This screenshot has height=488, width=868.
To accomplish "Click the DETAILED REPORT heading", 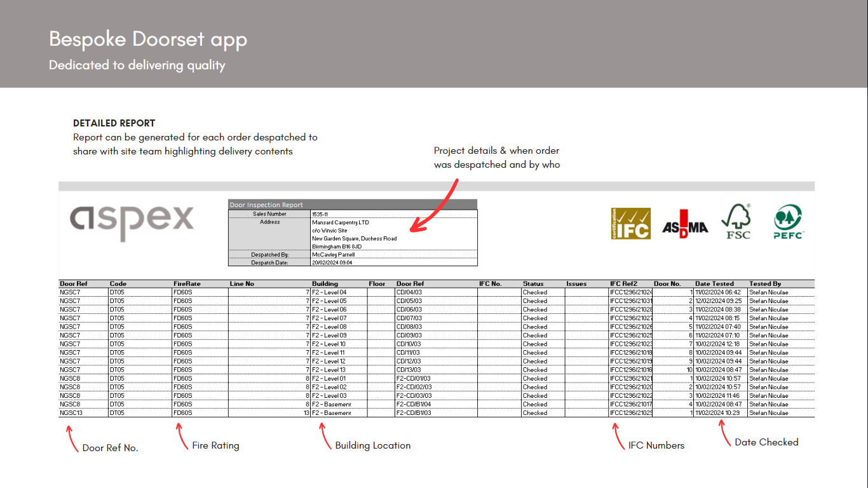I will pyautogui.click(x=114, y=123).
